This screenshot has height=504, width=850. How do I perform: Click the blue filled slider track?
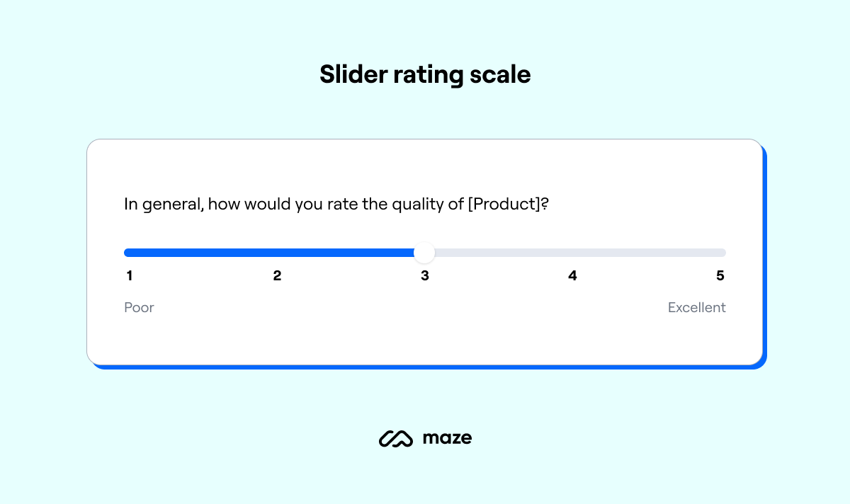(x=269, y=253)
